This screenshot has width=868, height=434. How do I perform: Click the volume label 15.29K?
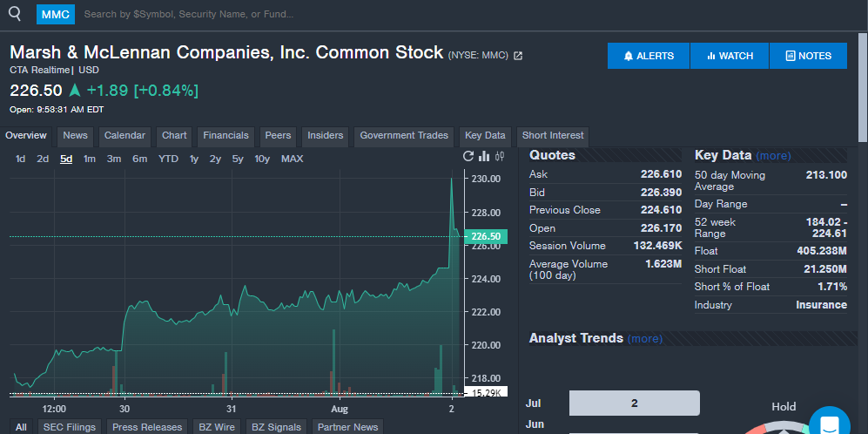[x=486, y=392]
